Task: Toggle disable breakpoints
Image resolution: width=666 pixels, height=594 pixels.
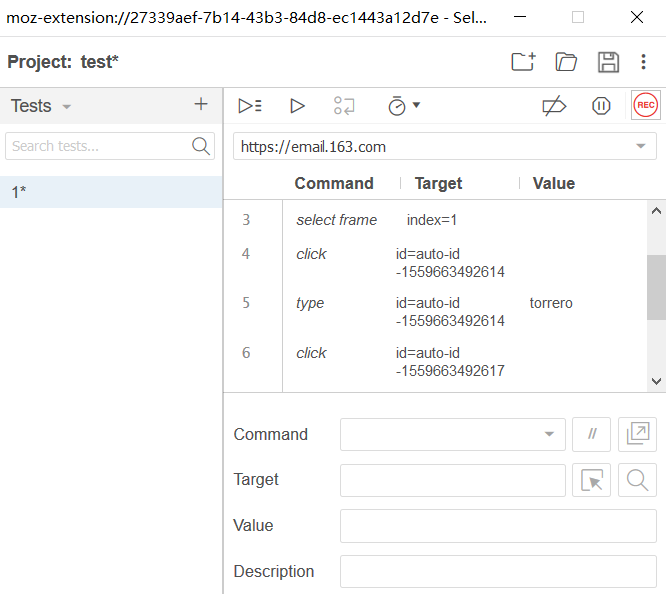Action: pyautogui.click(x=553, y=106)
